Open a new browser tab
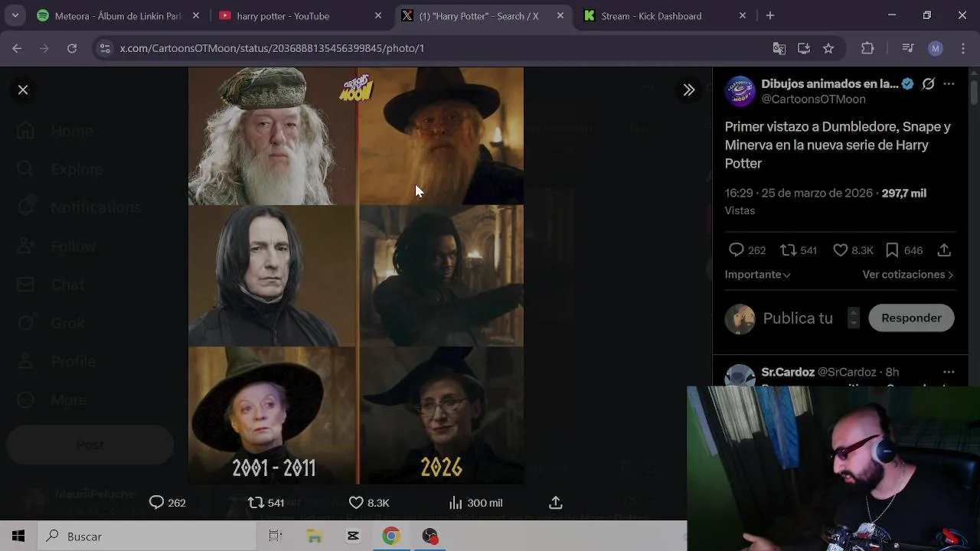980x551 pixels. pos(770,15)
